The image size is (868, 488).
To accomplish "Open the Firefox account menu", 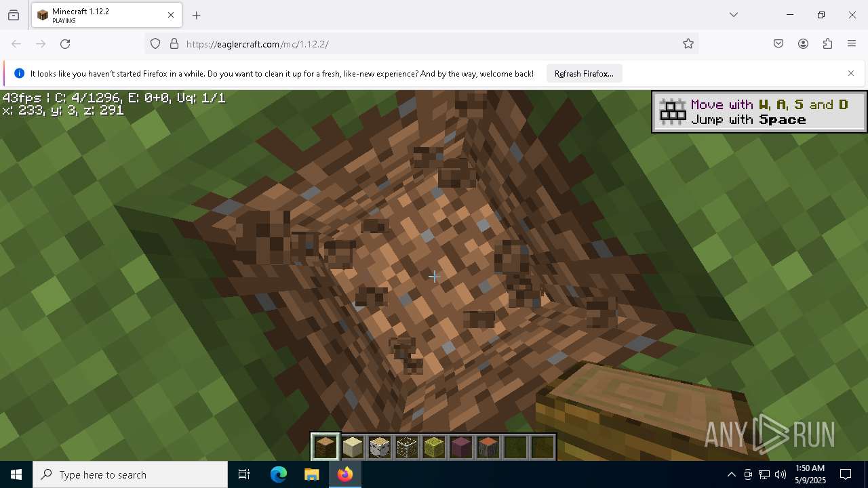I will pyautogui.click(x=803, y=44).
